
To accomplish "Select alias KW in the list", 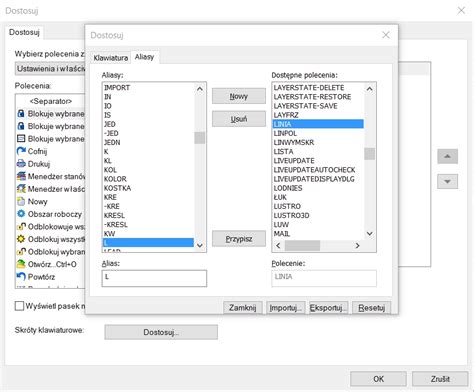I will (x=148, y=234).
